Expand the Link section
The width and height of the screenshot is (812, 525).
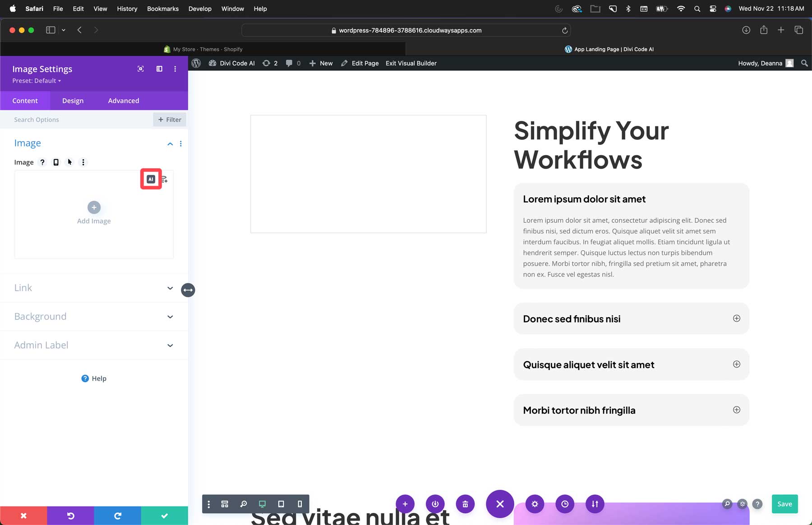94,288
